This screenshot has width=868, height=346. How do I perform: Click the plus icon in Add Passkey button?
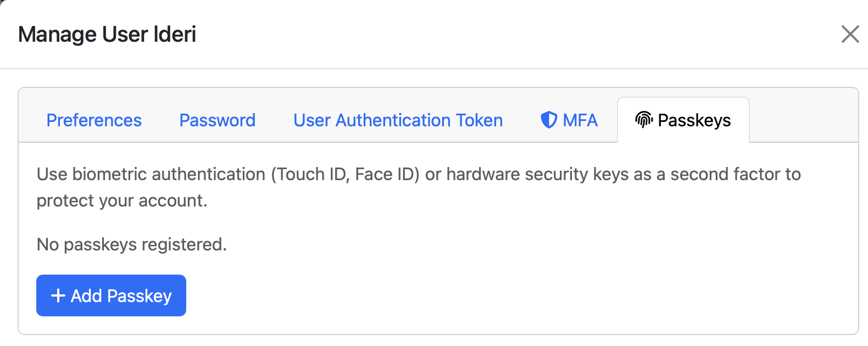click(x=57, y=295)
